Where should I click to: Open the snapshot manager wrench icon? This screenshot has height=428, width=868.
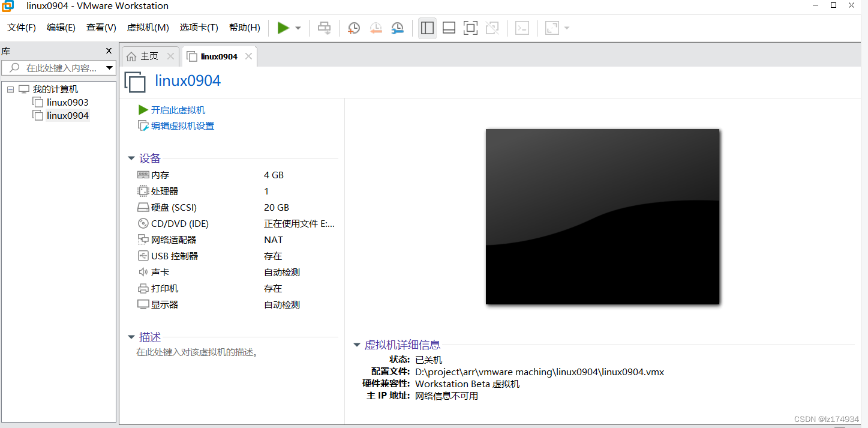pyautogui.click(x=398, y=28)
